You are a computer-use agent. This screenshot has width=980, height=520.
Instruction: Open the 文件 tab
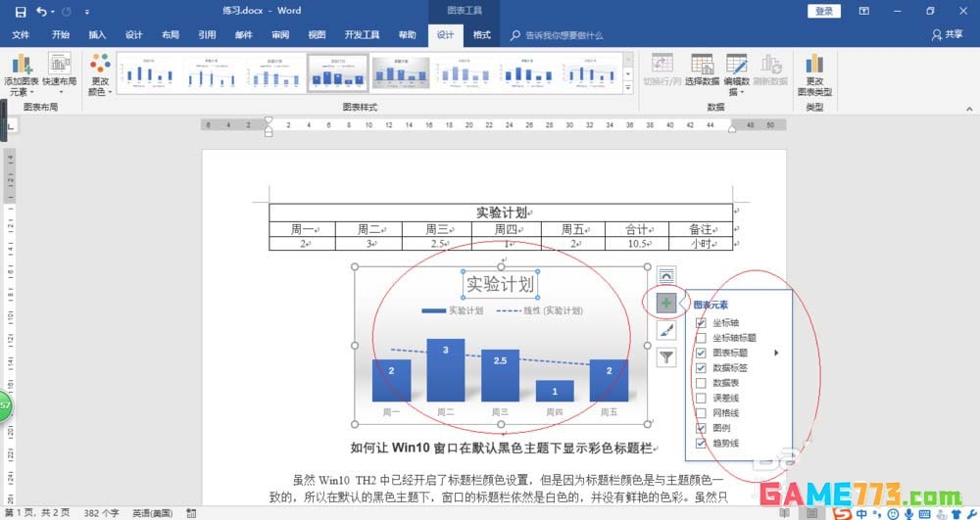tap(21, 35)
